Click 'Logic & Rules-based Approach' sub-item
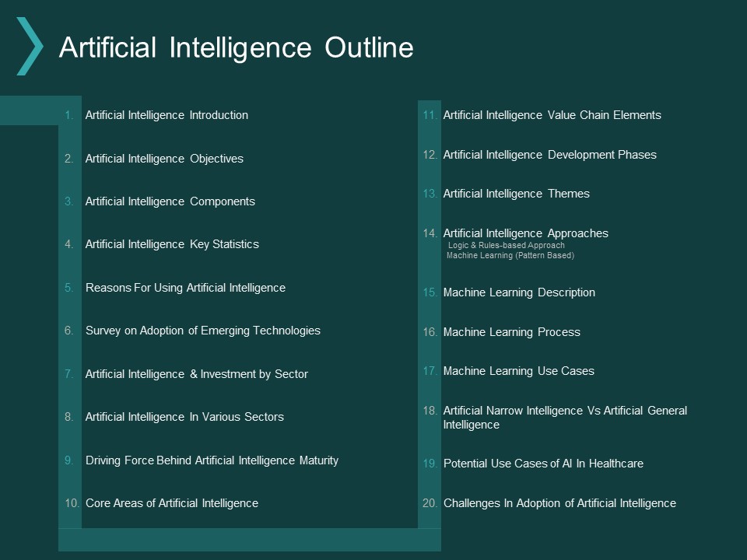Image resolution: width=747 pixels, height=560 pixels. coord(507,245)
